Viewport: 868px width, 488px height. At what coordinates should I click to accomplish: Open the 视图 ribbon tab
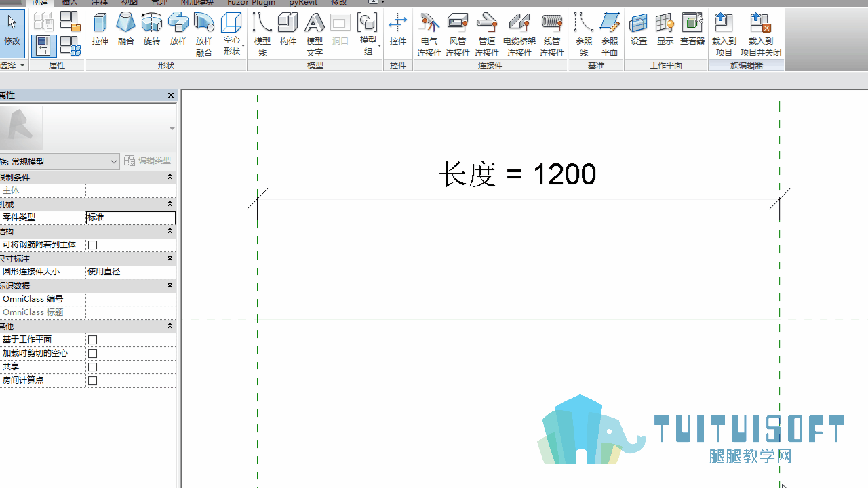(130, 3)
